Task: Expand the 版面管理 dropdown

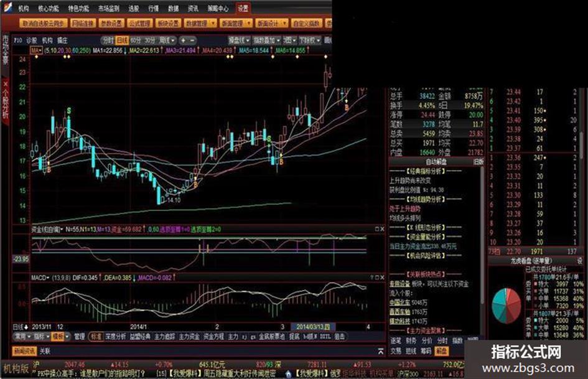Action: coord(236,23)
